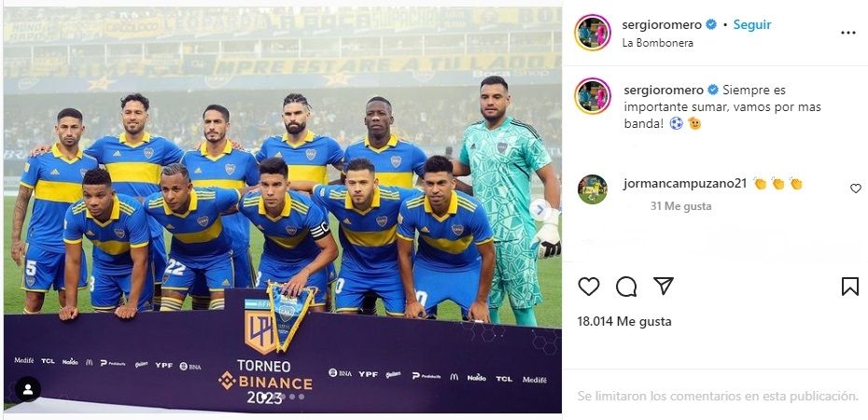Save the post with the bookmark icon
This screenshot has height=420, width=868.
pos(849,287)
